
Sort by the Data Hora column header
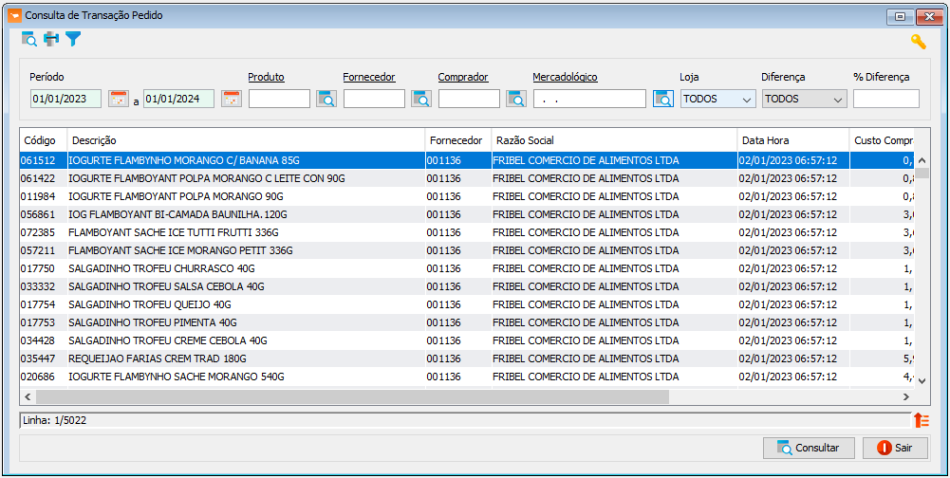point(793,141)
